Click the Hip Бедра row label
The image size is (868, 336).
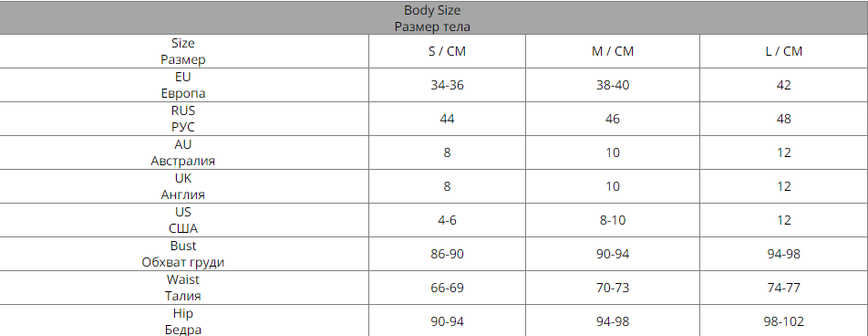[184, 321]
